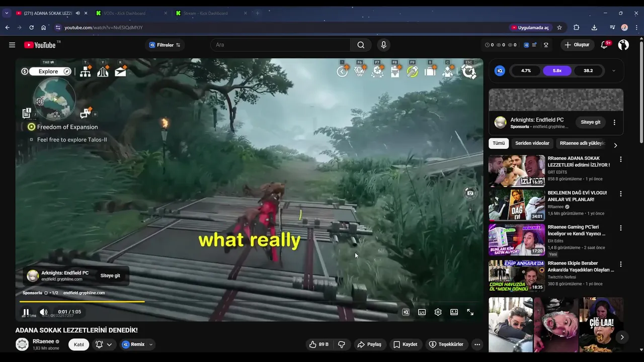Open browser home page button
Image resolution: width=644 pixels, height=362 pixels.
[44, 27]
